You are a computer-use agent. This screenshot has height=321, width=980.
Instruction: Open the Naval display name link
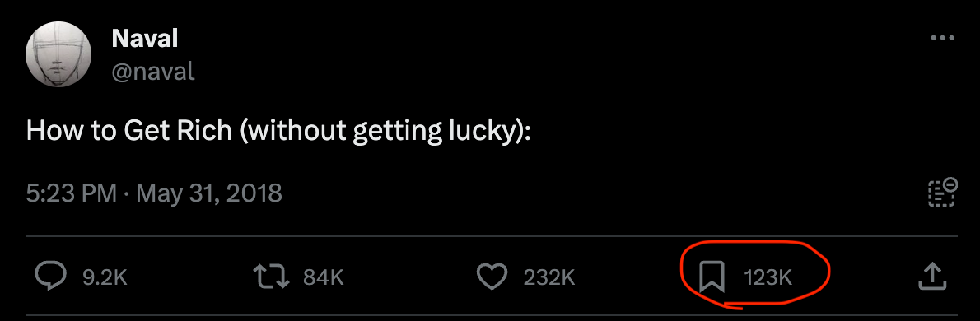coord(144,40)
